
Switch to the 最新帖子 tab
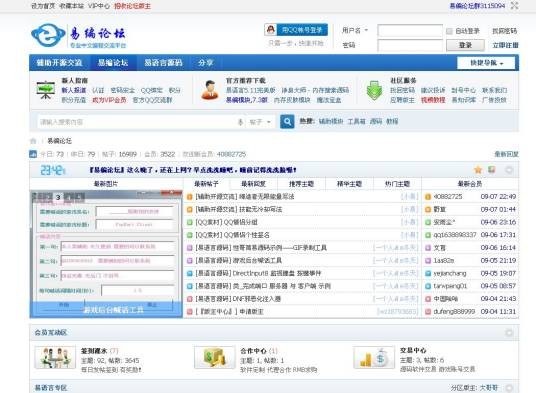(206, 184)
